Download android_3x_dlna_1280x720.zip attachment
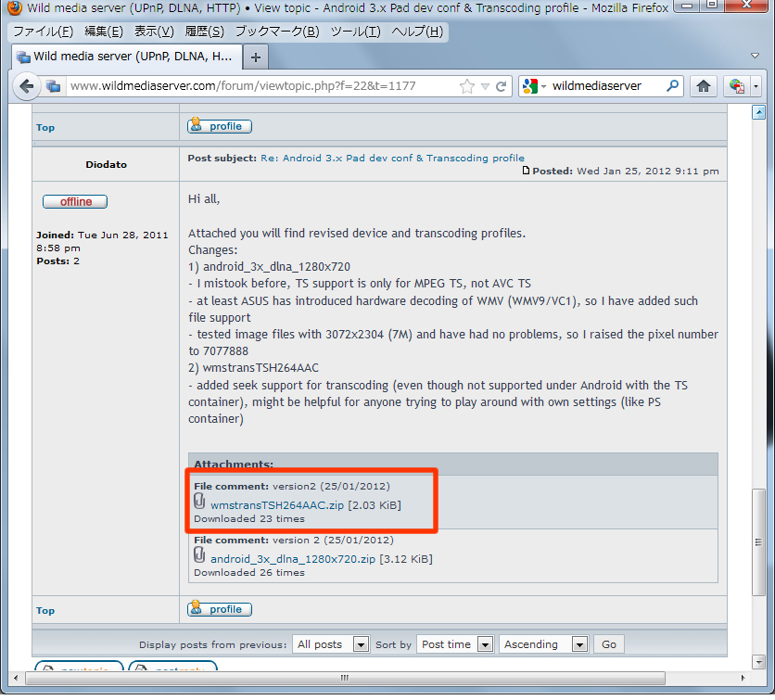Screen dimensions: 775x700 [x=293, y=559]
